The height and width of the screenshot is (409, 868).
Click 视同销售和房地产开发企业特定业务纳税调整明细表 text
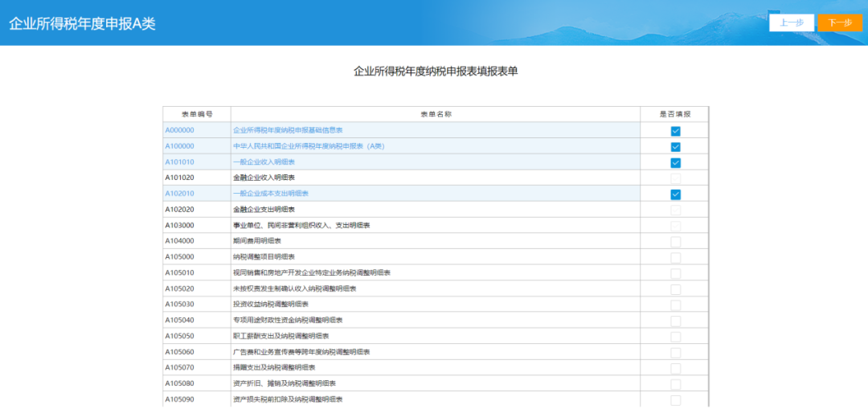click(x=312, y=273)
